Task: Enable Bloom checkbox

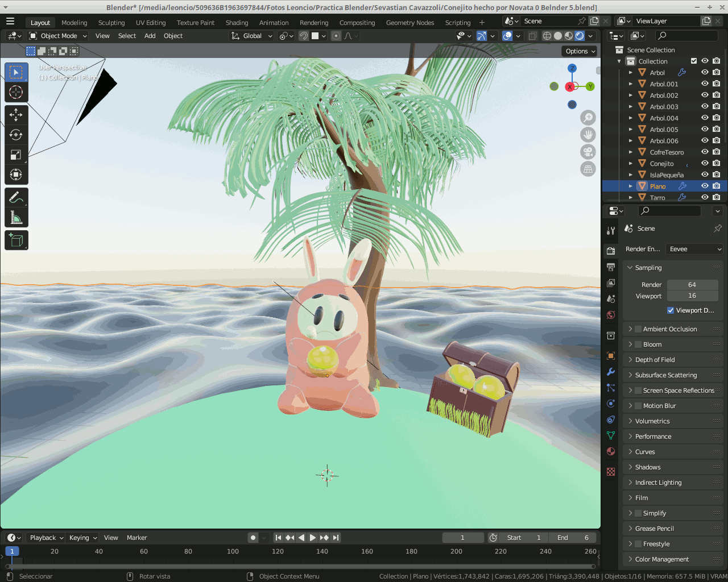Action: click(638, 344)
